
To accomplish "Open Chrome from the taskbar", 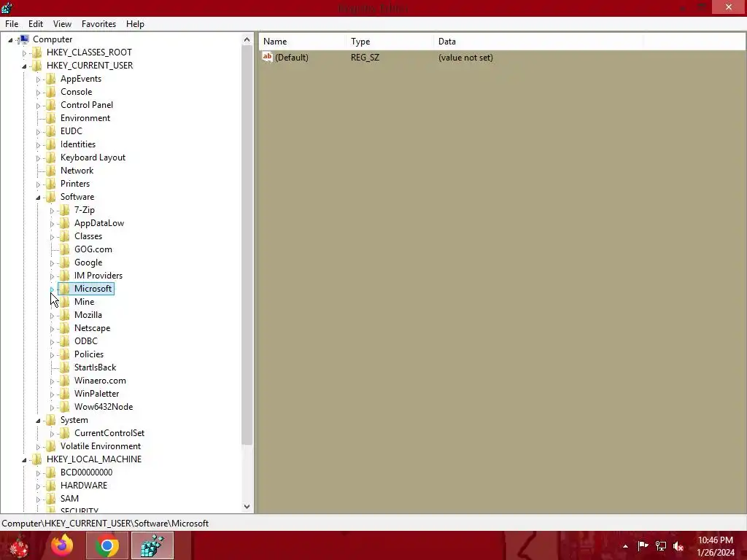I will tap(107, 545).
